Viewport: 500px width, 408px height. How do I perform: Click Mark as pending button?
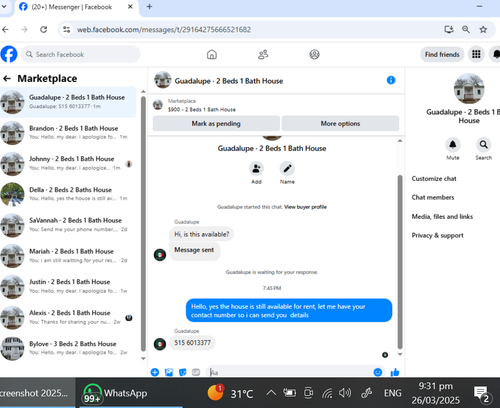(216, 123)
